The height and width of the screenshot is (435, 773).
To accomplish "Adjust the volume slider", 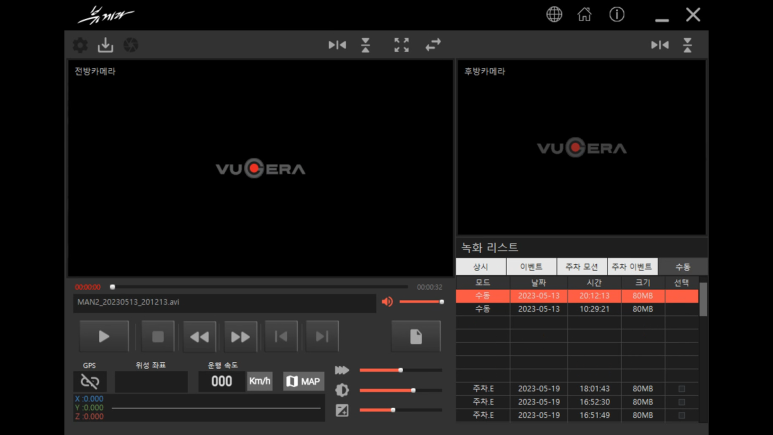I will (x=421, y=301).
